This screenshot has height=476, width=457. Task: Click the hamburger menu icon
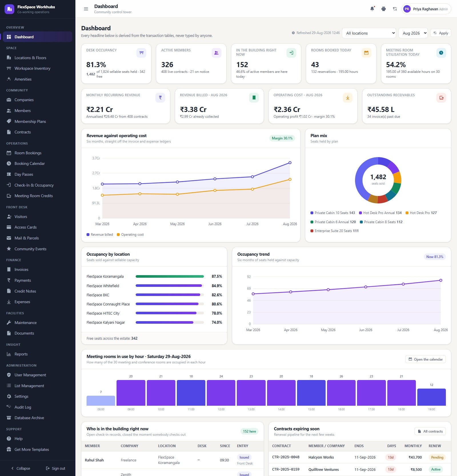[x=86, y=9]
